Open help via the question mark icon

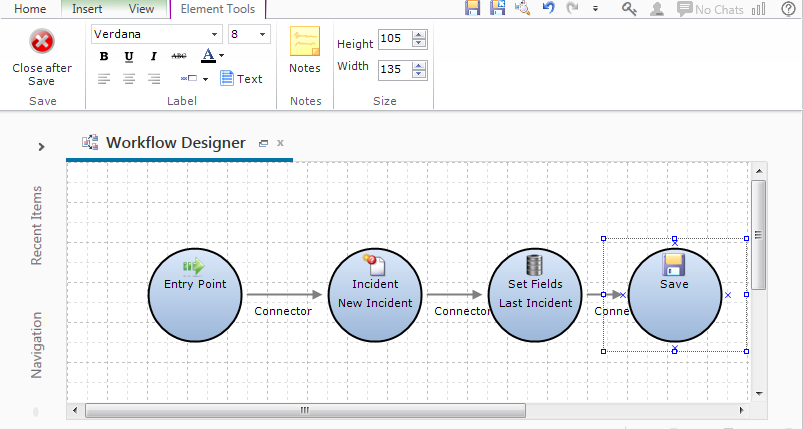[x=789, y=9]
